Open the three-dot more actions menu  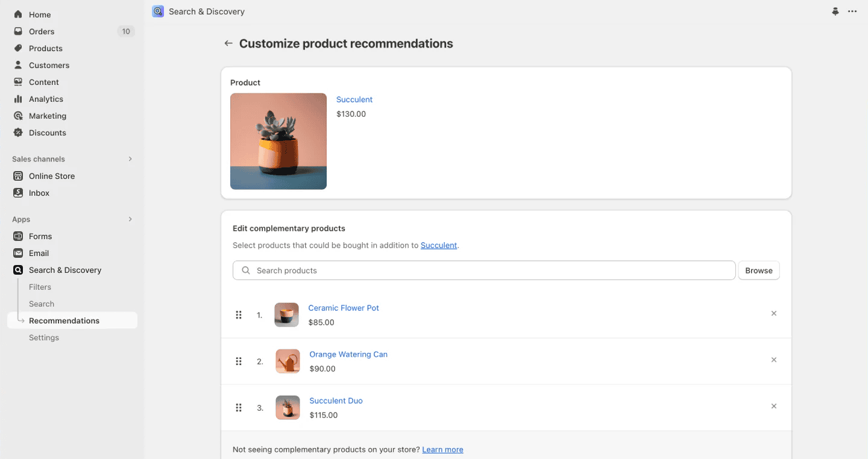tap(852, 11)
